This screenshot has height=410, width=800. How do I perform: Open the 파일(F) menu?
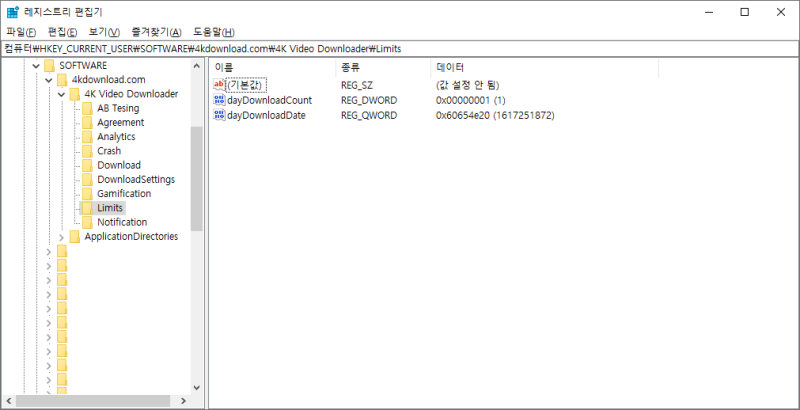point(21,32)
